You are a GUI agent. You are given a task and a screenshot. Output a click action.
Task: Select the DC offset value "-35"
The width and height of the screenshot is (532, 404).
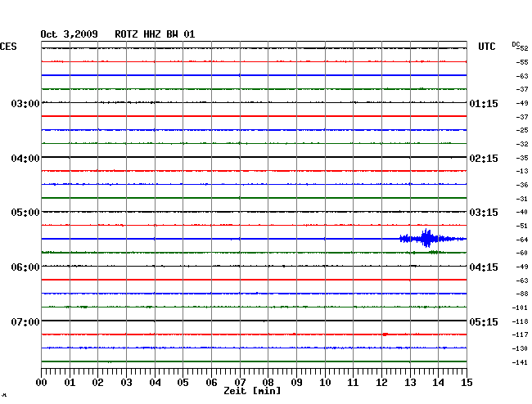coord(522,158)
